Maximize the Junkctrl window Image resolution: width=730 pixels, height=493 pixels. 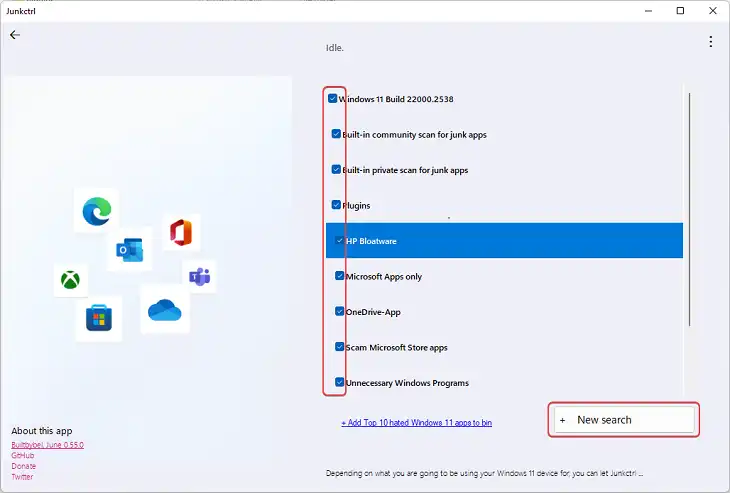[x=680, y=11]
